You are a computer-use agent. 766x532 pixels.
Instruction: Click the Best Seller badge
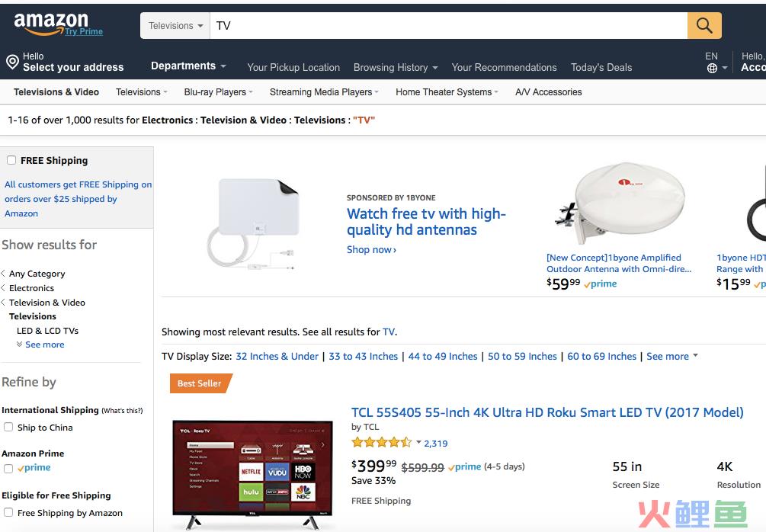pos(200,383)
